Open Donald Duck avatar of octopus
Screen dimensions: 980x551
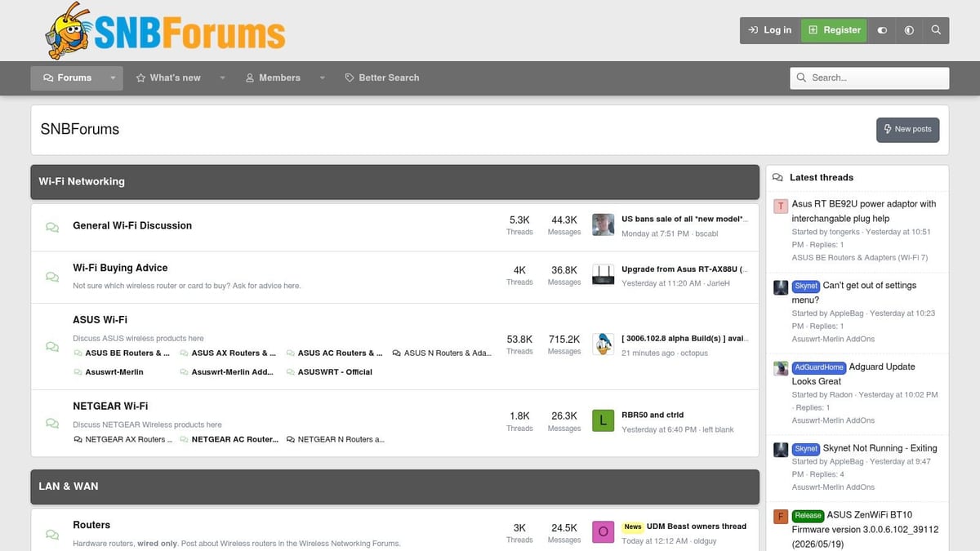click(603, 344)
